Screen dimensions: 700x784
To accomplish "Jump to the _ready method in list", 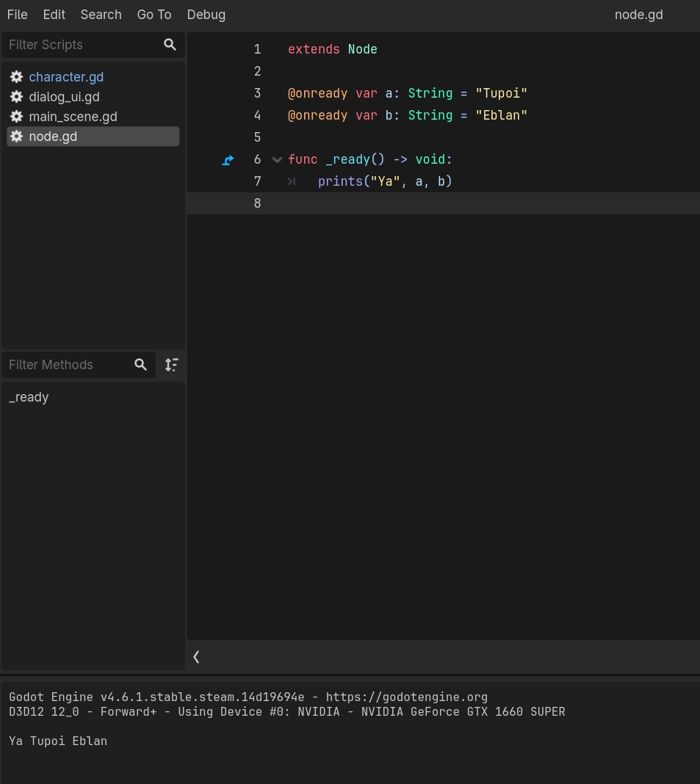I will tap(29, 397).
